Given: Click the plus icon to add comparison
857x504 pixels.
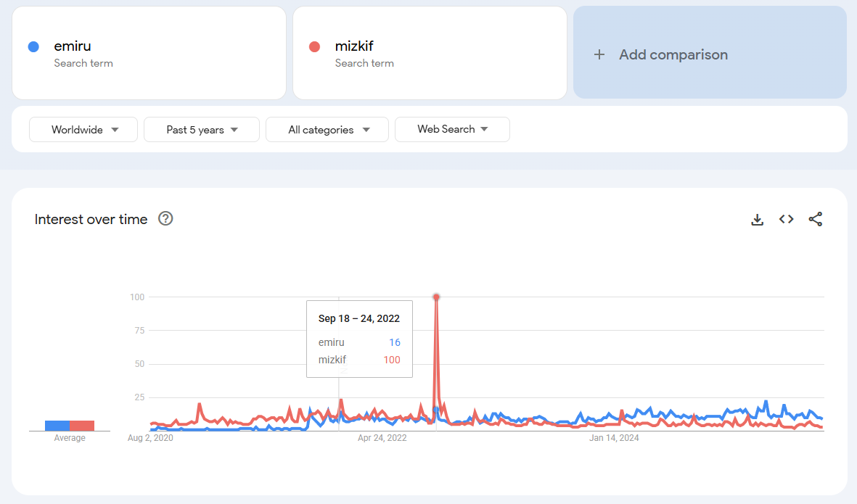Looking at the screenshot, I should pos(599,54).
